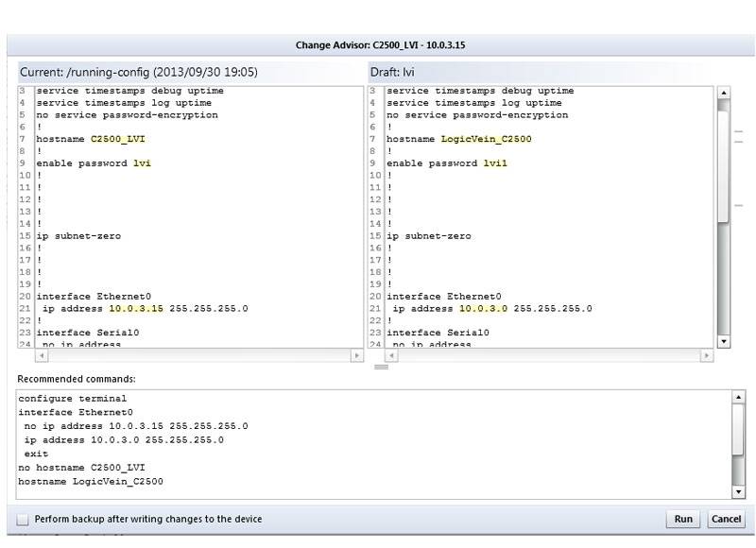The width and height of the screenshot is (756, 548).
Task: Click the highlighted lvi1 password in draft
Action: point(495,163)
